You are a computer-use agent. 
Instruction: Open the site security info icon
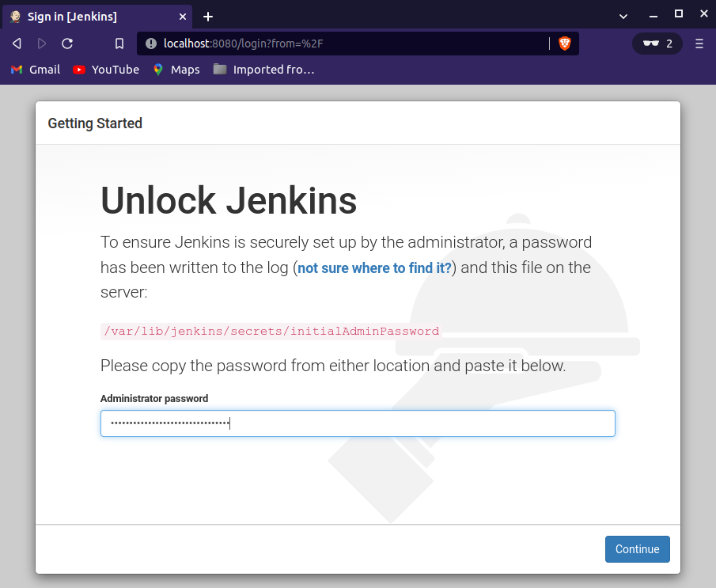[x=150, y=44]
